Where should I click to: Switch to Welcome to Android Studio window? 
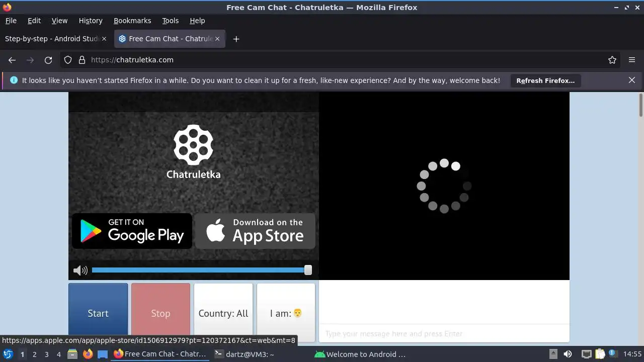360,354
